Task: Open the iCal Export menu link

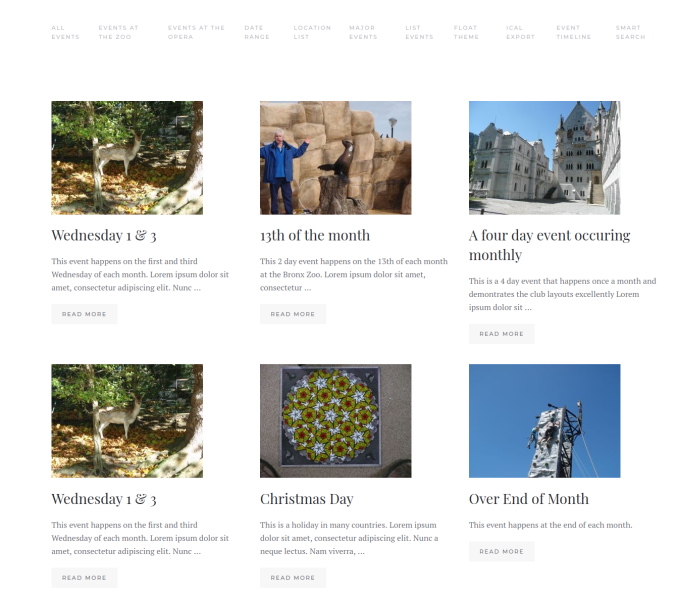Action: pos(520,32)
